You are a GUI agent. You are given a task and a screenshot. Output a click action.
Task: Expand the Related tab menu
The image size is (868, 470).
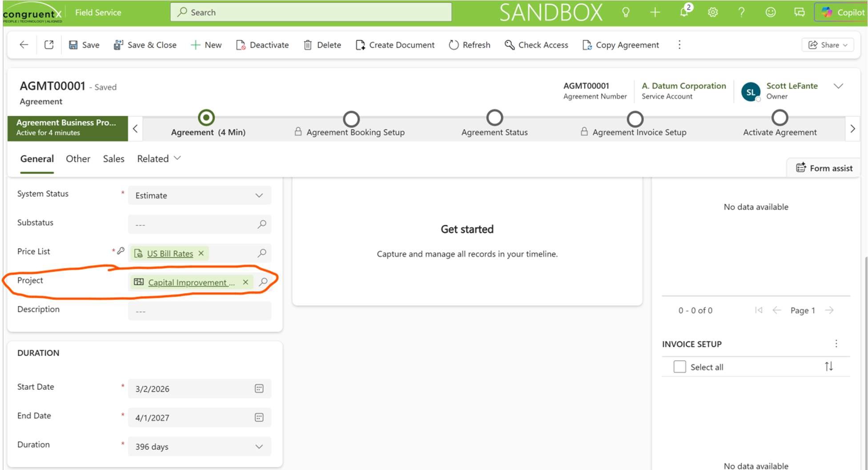(x=159, y=159)
